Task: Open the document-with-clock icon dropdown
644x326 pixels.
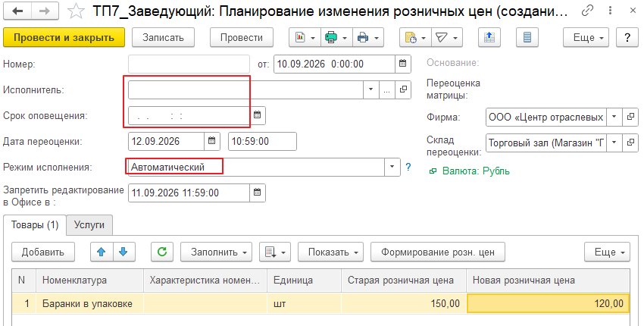Action: pos(415,37)
